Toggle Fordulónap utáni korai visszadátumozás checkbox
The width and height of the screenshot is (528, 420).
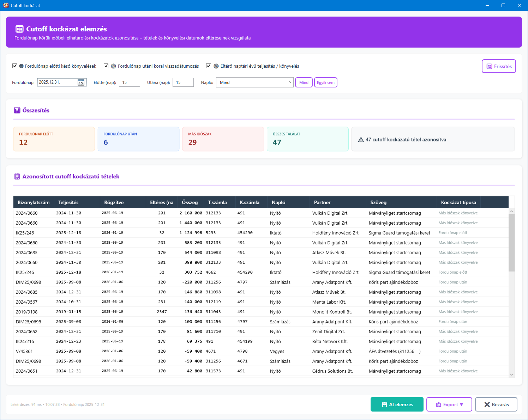(106, 66)
